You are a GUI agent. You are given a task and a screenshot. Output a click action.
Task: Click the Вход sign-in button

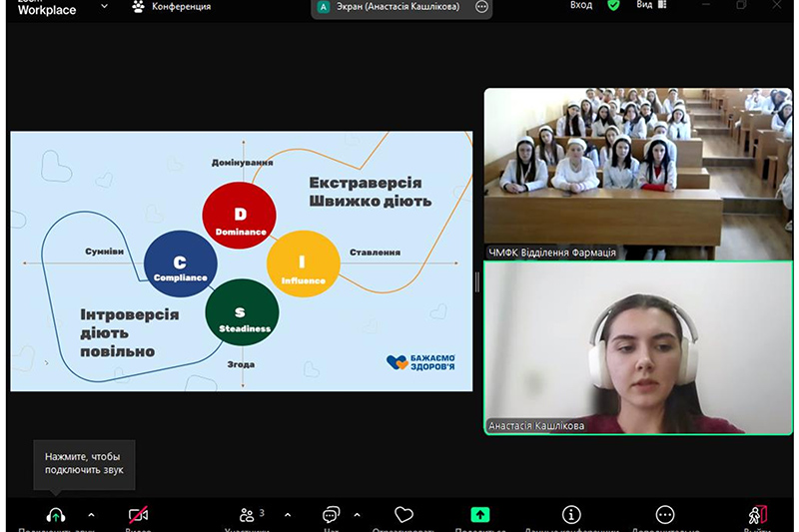point(581,5)
